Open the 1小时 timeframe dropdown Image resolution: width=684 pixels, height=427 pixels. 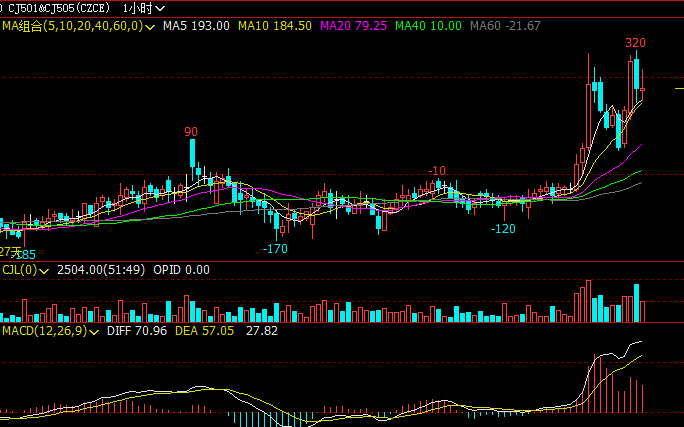[143, 8]
